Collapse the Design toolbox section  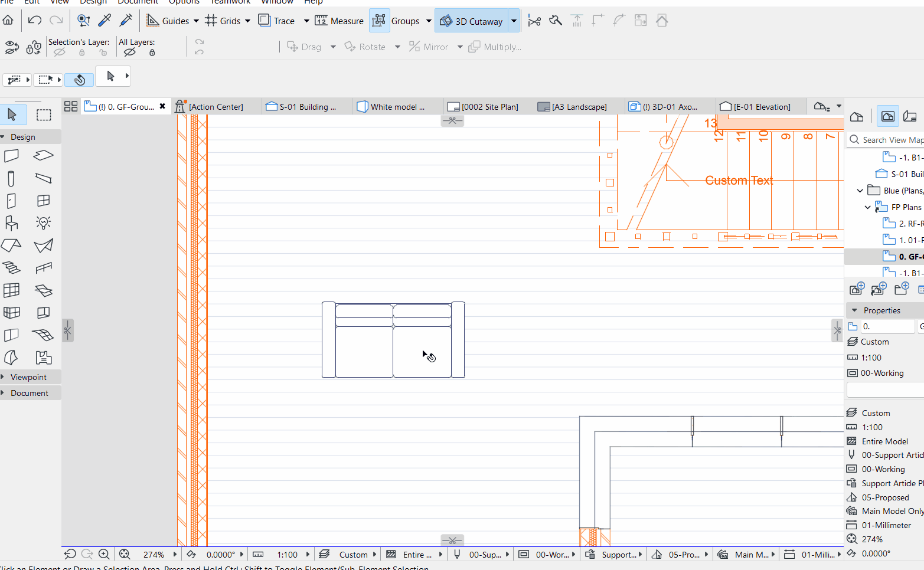(3, 137)
